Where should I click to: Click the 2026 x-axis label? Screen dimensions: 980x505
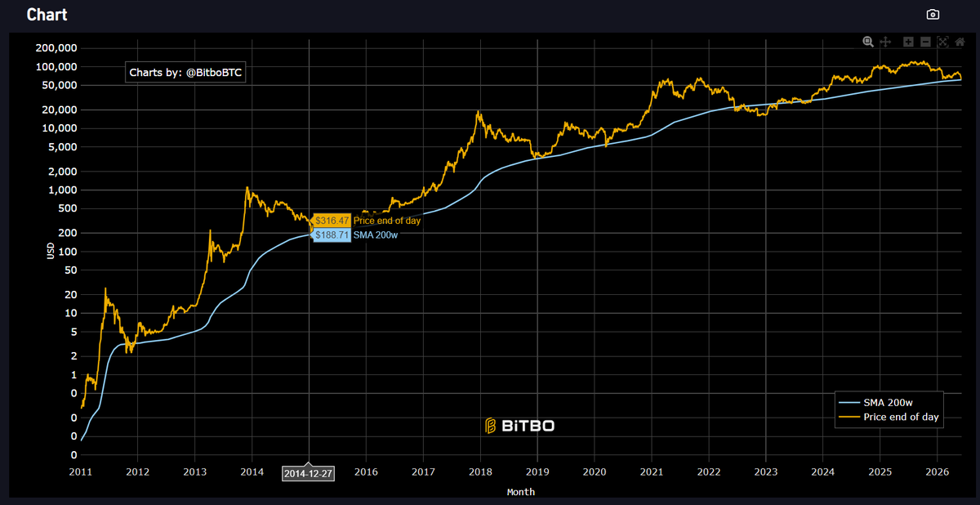(937, 471)
